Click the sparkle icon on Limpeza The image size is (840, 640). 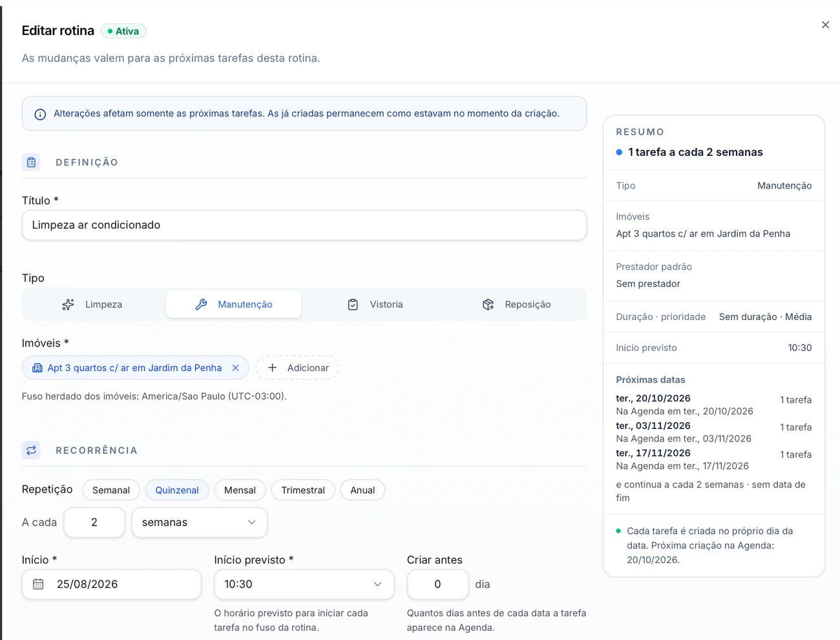(68, 304)
